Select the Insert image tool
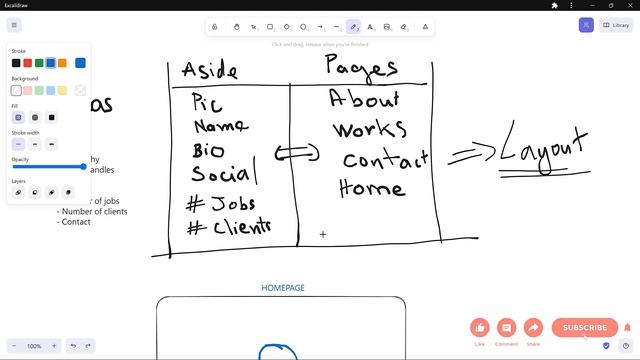640x360 pixels. (387, 27)
